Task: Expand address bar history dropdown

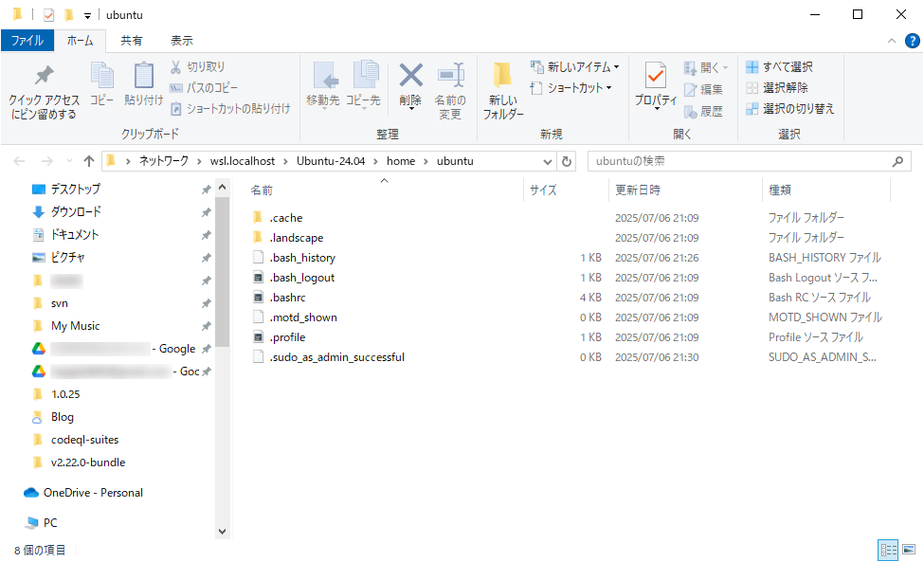Action: click(x=548, y=161)
